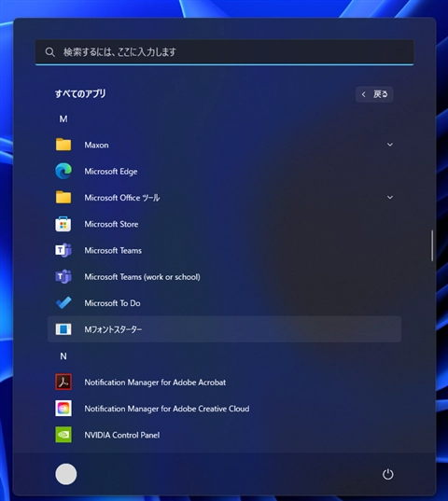This screenshot has height=501, width=448.
Task: Click the search magnifier icon
Action: (49, 51)
